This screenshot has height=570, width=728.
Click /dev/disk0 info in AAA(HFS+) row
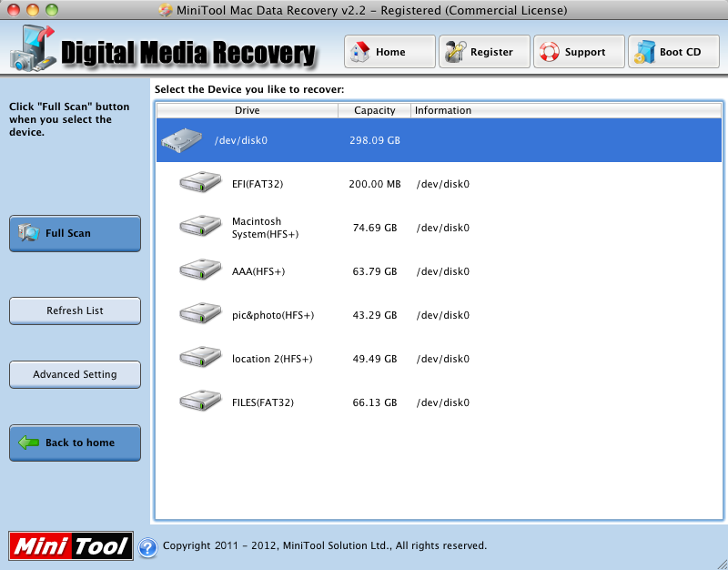[443, 271]
